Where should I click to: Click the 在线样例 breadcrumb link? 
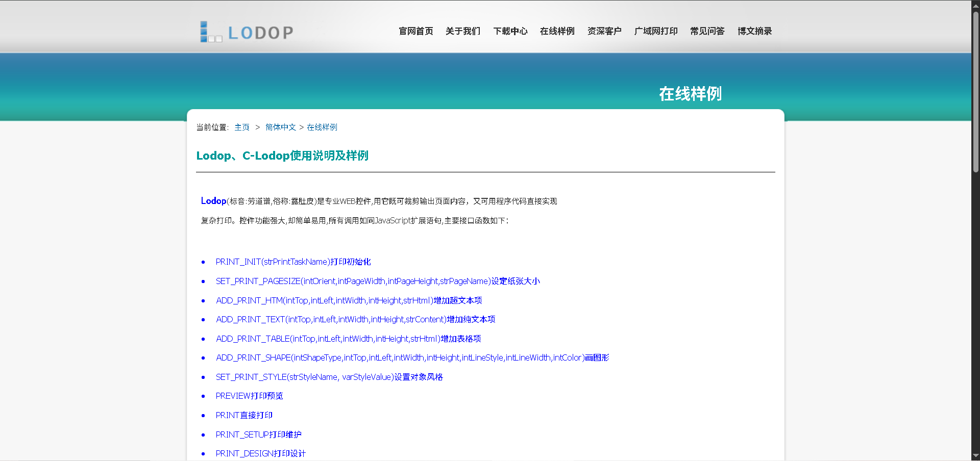pos(322,127)
